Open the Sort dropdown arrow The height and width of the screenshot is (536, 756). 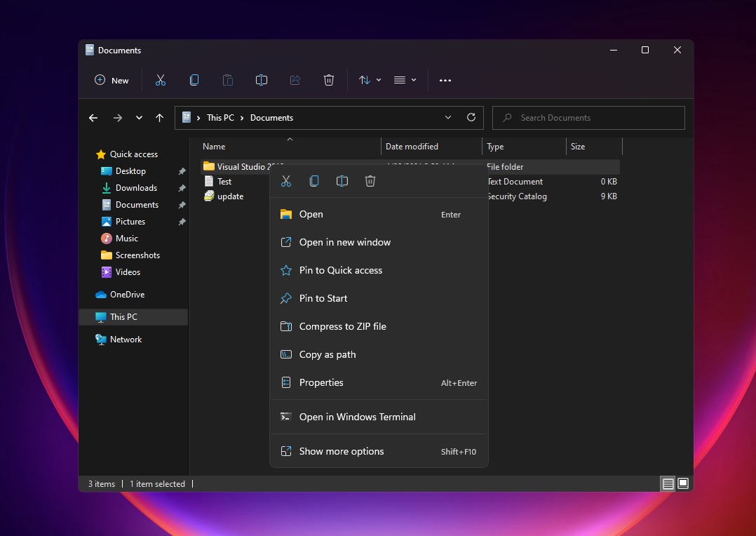pos(378,80)
